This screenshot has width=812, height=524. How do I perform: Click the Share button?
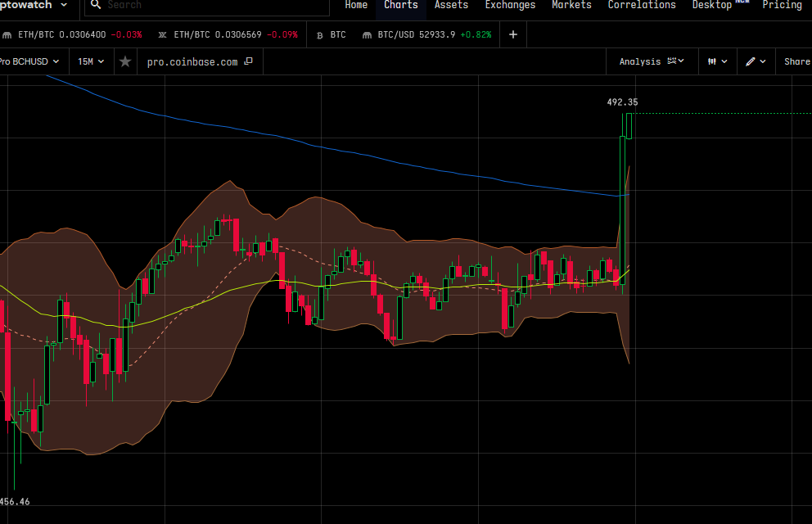point(796,61)
